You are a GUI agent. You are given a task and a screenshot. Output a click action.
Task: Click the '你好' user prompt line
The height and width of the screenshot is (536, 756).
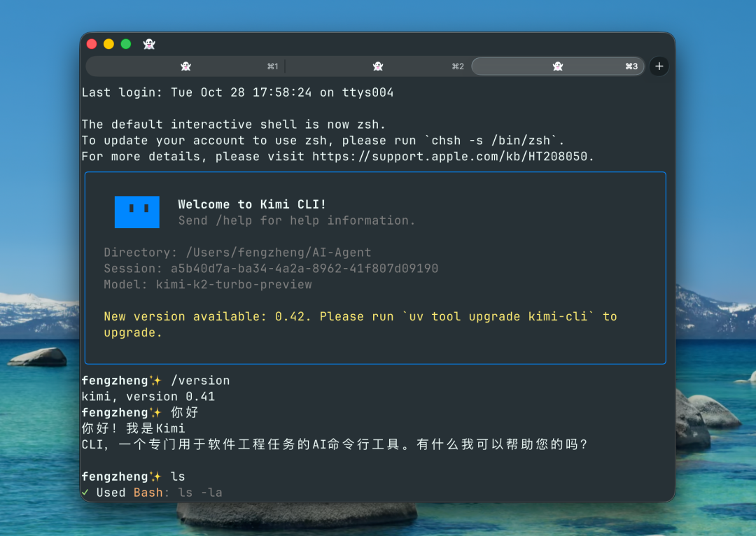click(140, 412)
